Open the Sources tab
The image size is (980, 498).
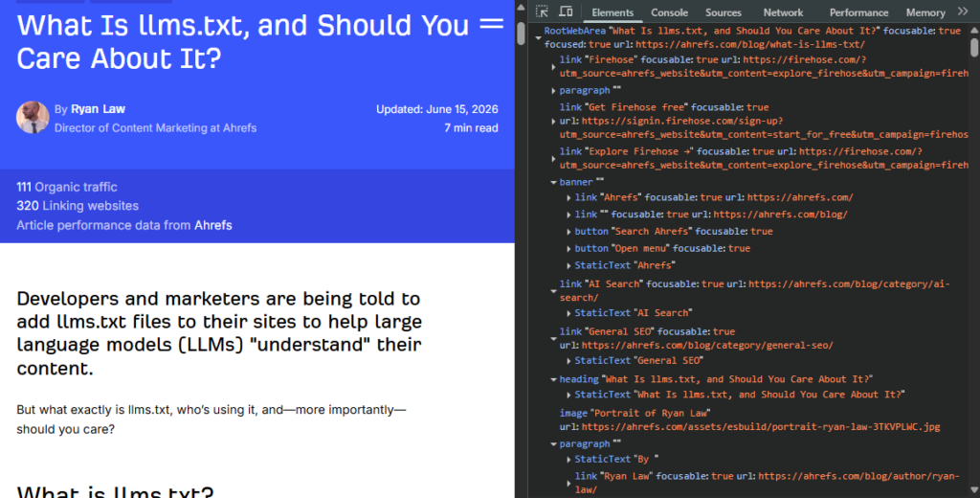pos(724,12)
